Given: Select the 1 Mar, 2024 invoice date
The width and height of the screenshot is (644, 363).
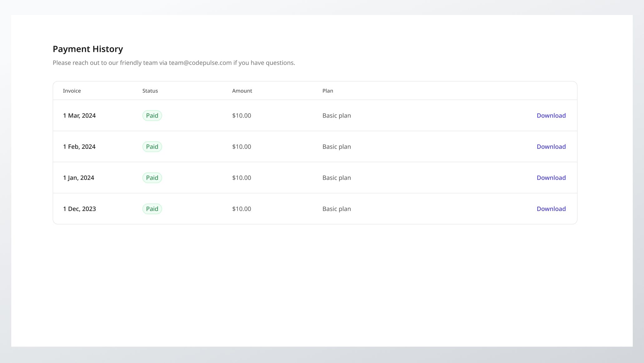Looking at the screenshot, I should pyautogui.click(x=79, y=116).
